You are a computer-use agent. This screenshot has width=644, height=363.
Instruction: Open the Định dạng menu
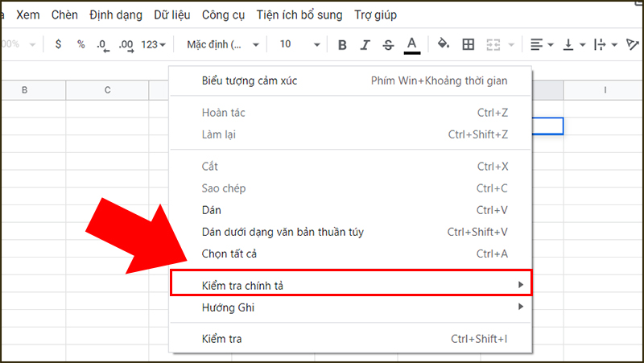tap(116, 15)
